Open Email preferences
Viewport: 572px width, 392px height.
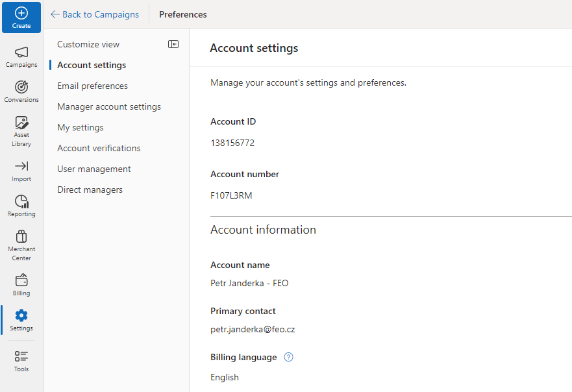(x=92, y=86)
